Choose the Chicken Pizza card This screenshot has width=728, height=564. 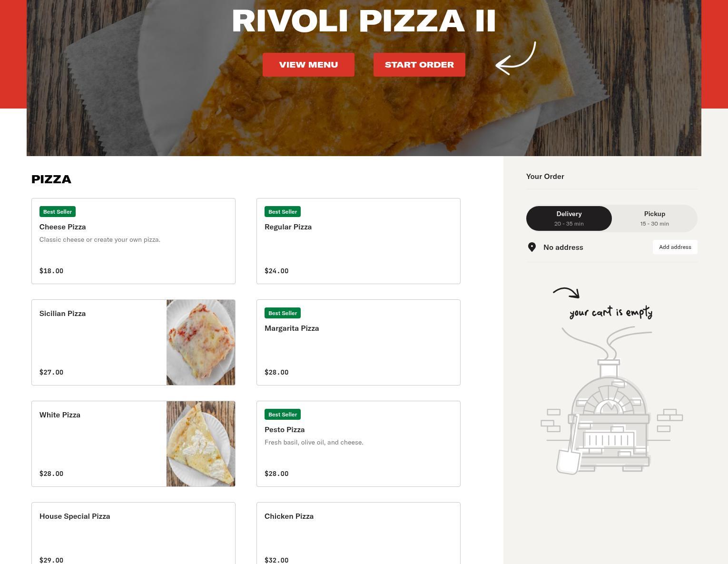[x=358, y=533]
